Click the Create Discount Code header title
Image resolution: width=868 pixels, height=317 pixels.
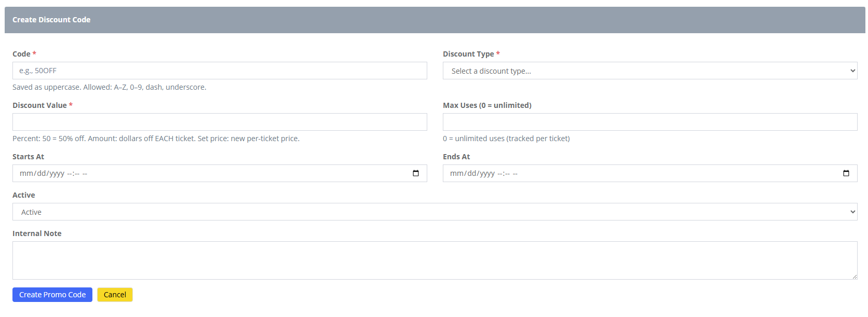pyautogui.click(x=51, y=20)
